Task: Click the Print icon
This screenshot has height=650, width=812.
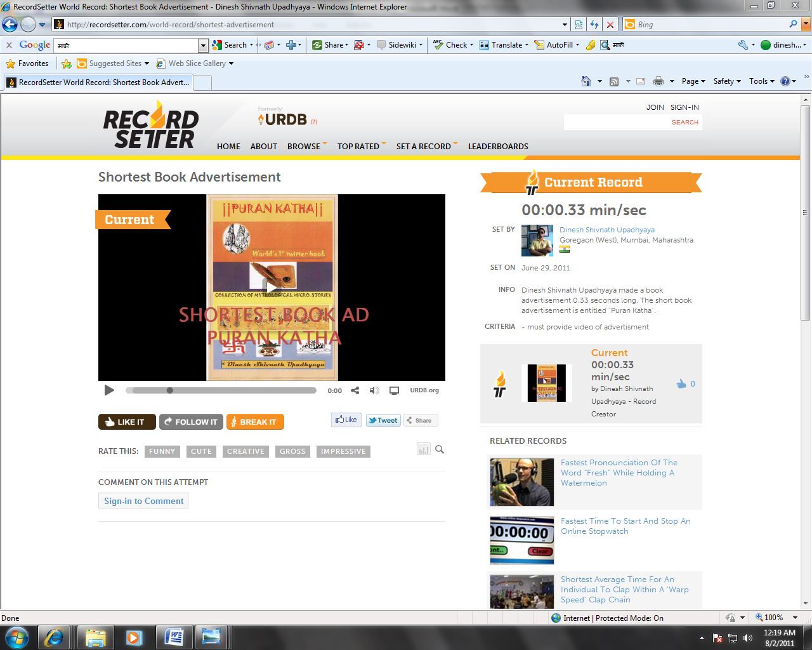Action: click(658, 81)
